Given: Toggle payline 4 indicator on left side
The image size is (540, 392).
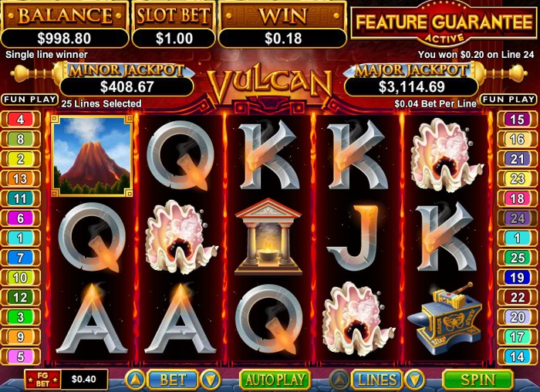Looking at the screenshot, I should [x=20, y=120].
